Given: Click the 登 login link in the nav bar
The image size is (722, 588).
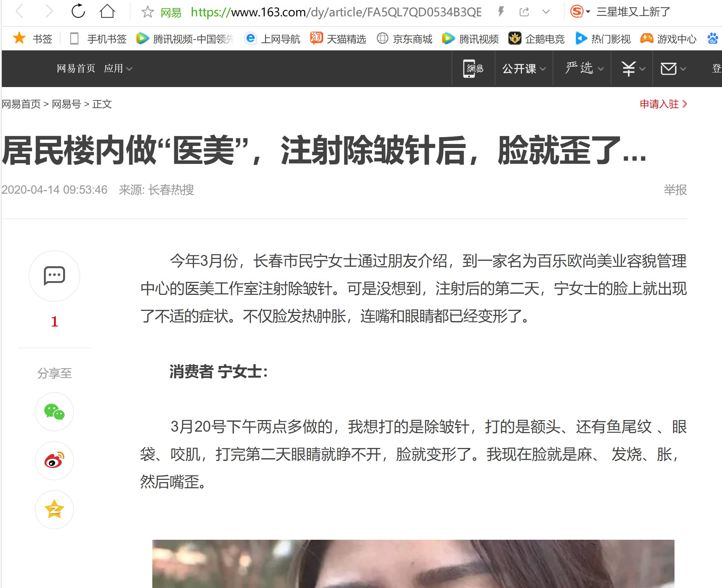Looking at the screenshot, I should click(x=717, y=68).
